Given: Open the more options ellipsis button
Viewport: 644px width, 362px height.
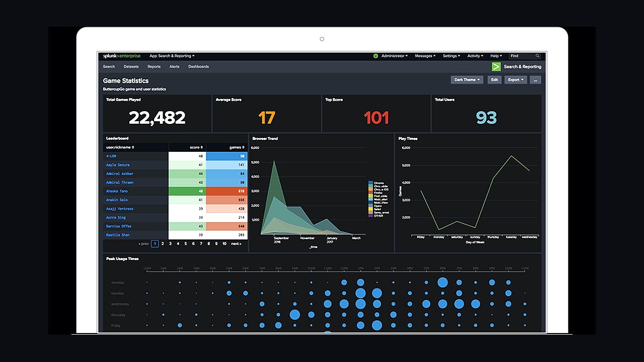Looking at the screenshot, I should point(535,79).
